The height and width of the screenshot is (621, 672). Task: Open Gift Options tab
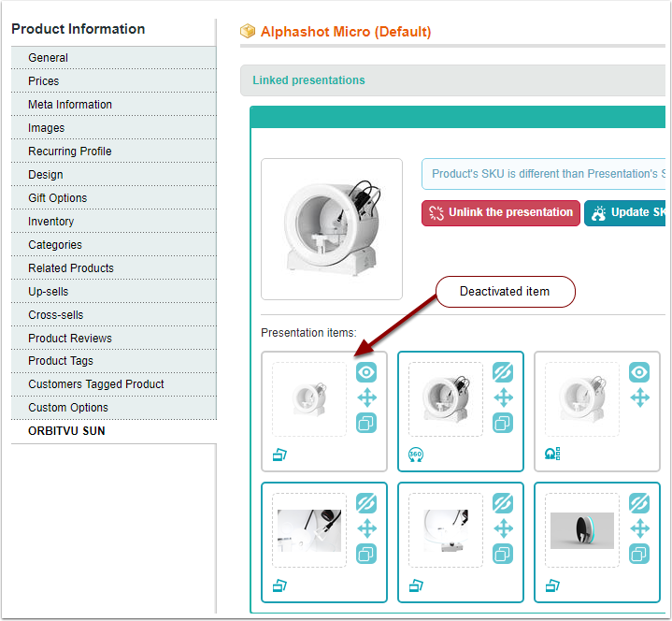coord(114,197)
